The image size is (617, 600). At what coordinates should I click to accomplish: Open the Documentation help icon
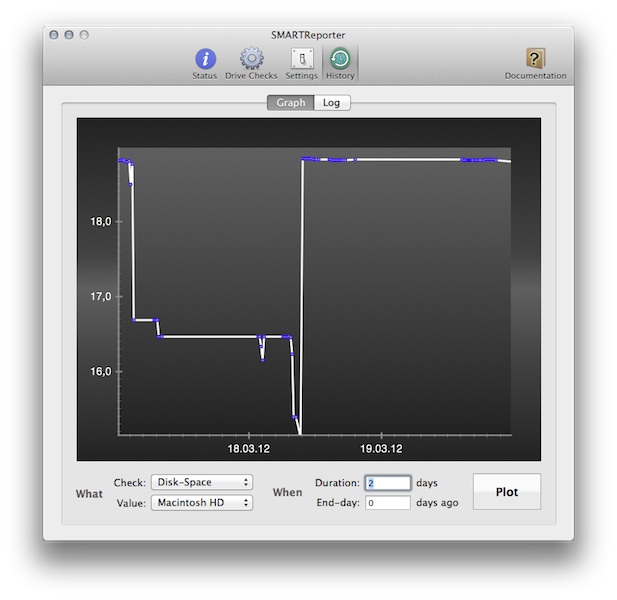pyautogui.click(x=535, y=60)
